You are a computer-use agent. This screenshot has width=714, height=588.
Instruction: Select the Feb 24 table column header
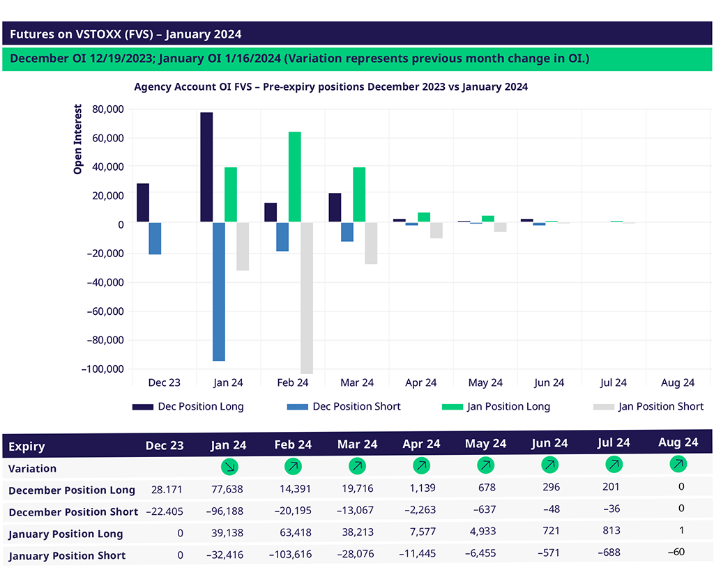pos(293,444)
